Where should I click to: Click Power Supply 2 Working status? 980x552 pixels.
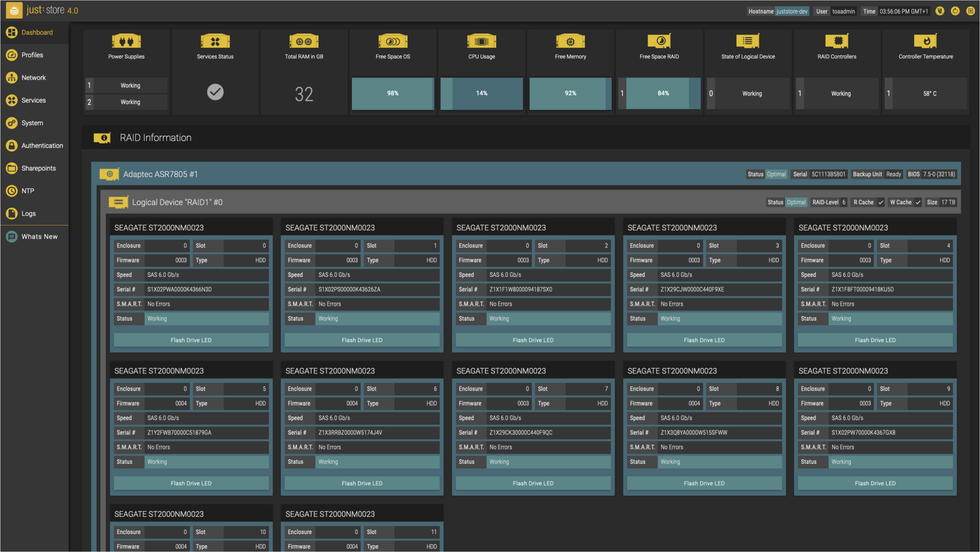point(130,102)
